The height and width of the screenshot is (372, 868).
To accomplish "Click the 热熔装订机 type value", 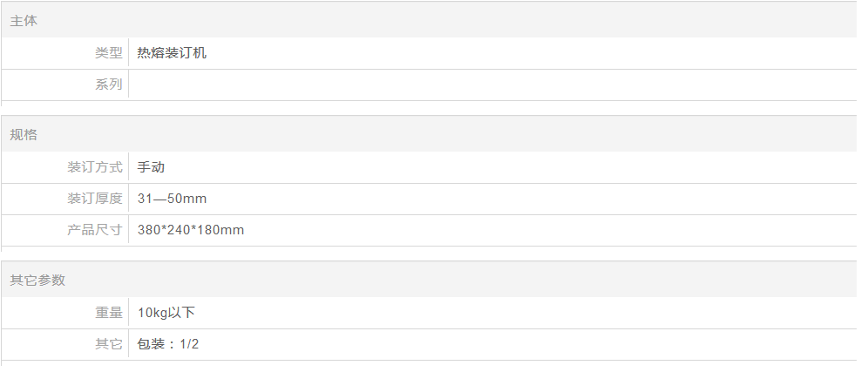I will (x=172, y=53).
